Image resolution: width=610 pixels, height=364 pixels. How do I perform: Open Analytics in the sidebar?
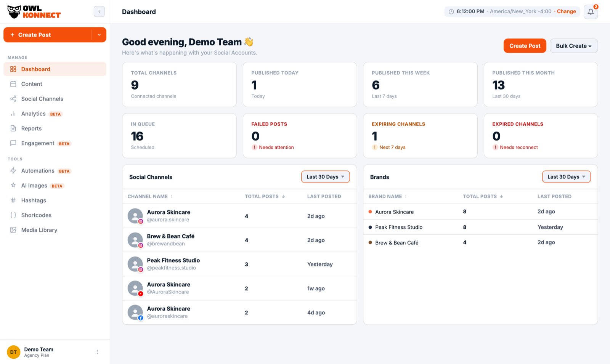pos(55,114)
